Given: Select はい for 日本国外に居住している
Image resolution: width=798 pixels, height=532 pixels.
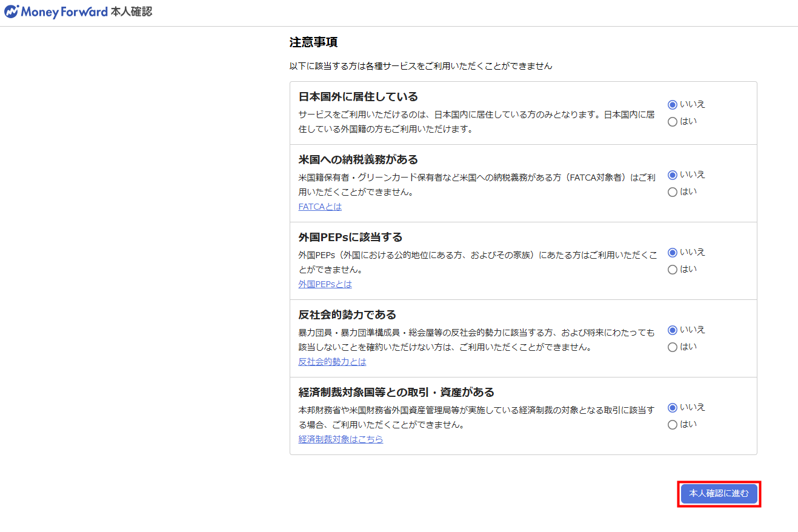Looking at the screenshot, I should pos(672,122).
